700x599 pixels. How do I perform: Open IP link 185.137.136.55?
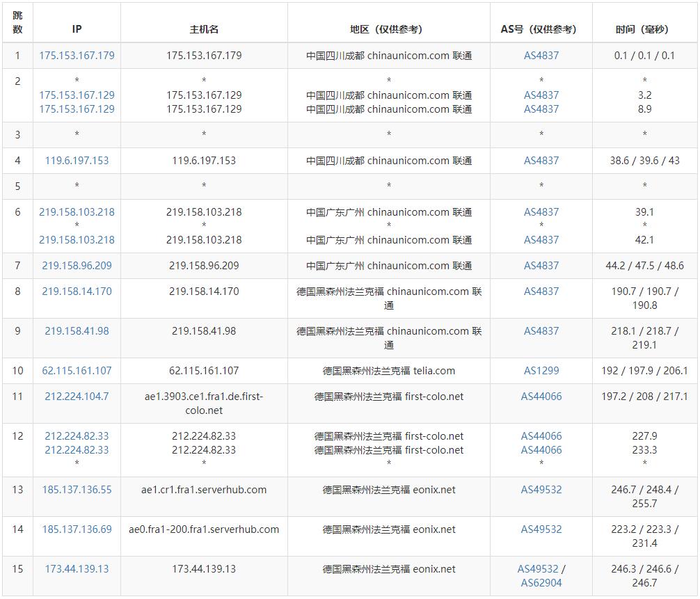click(x=77, y=490)
